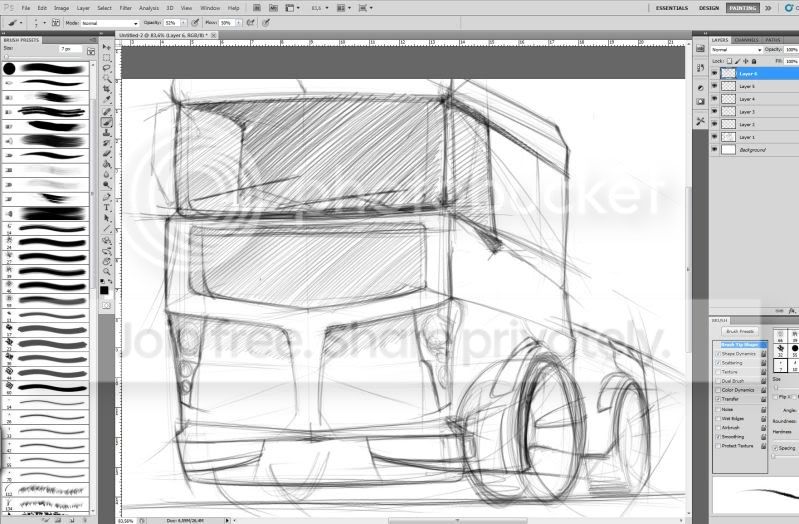Select the Painting workspace button

point(742,8)
